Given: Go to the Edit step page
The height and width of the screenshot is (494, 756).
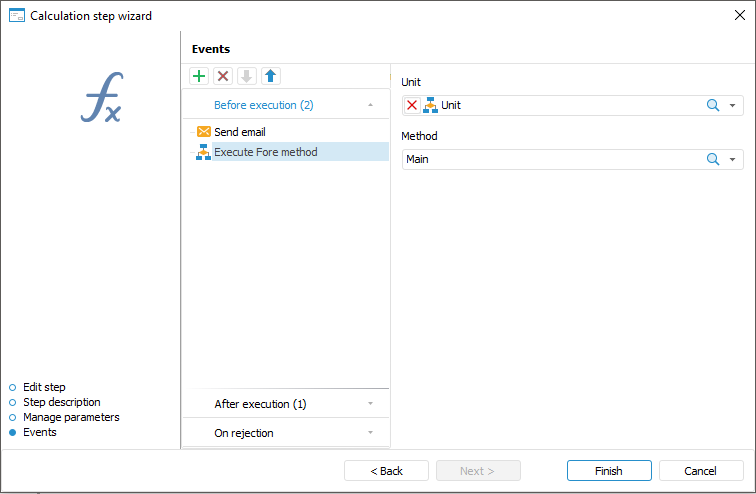Looking at the screenshot, I should [x=44, y=387].
